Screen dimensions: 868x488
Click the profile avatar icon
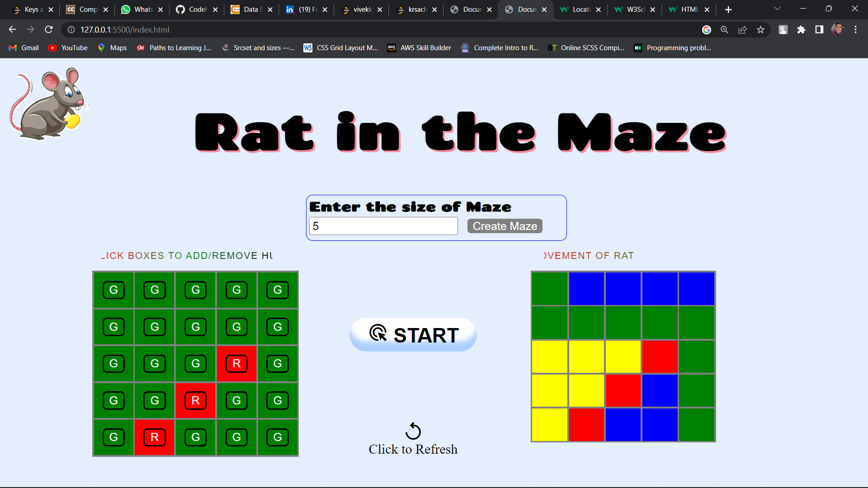pos(839,29)
